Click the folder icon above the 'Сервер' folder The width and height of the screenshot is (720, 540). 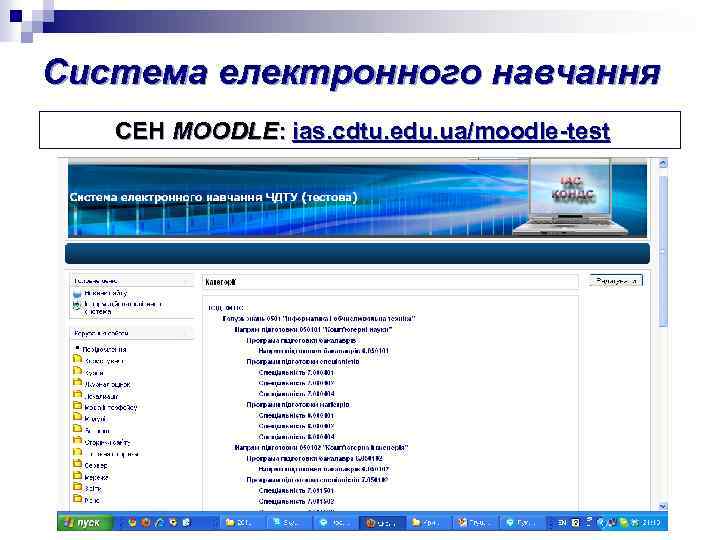[78, 452]
